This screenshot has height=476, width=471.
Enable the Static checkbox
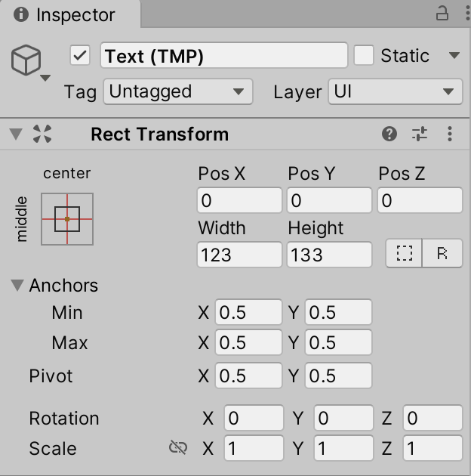[365, 56]
